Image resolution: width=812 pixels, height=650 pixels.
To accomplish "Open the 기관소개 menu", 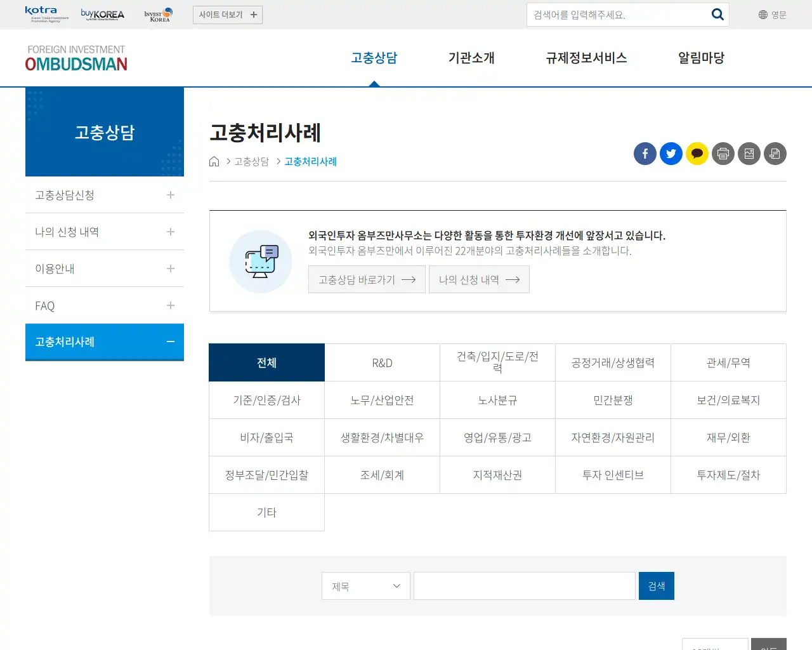I will [x=471, y=58].
